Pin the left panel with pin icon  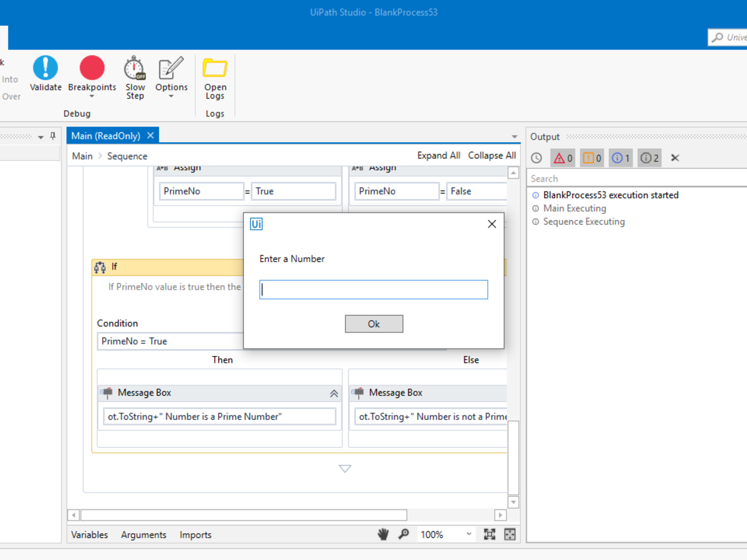(x=53, y=136)
